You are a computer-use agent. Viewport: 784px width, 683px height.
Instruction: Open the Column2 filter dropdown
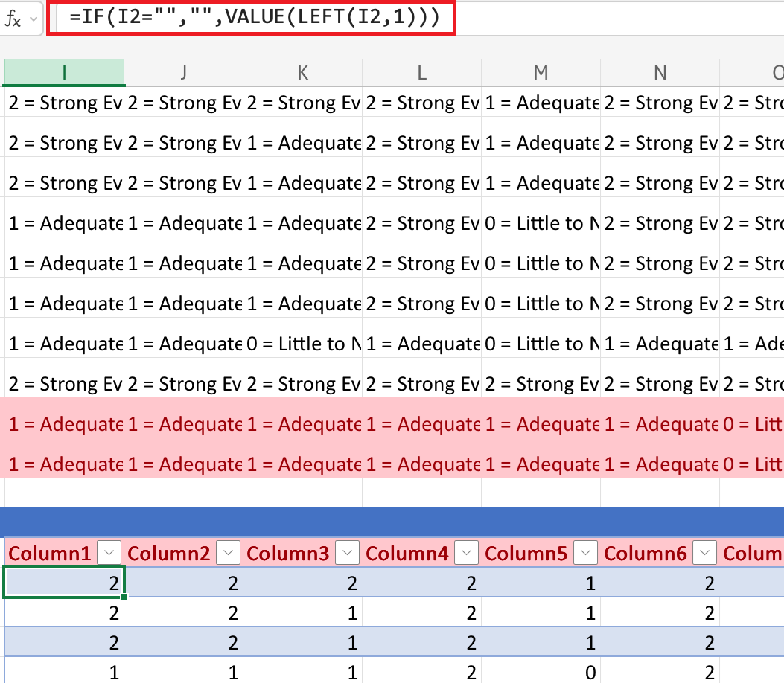tap(228, 553)
